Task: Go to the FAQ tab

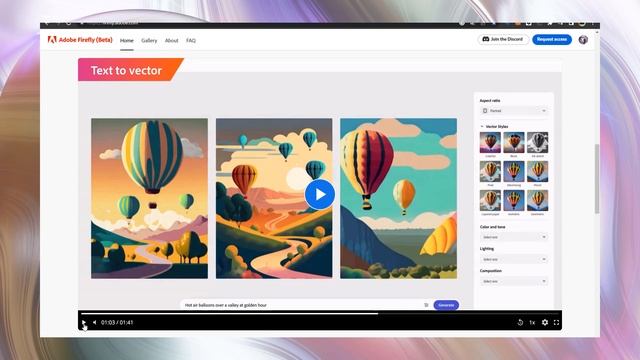Action: pos(191,40)
